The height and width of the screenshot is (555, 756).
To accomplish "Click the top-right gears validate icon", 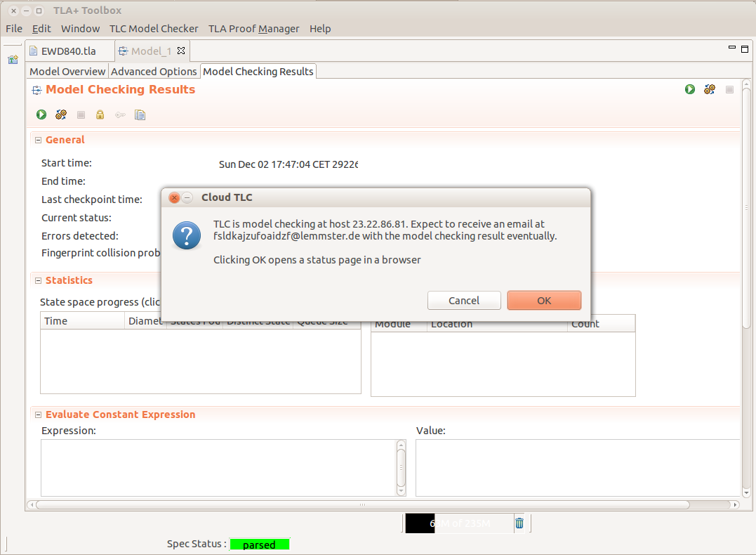I will (x=710, y=89).
